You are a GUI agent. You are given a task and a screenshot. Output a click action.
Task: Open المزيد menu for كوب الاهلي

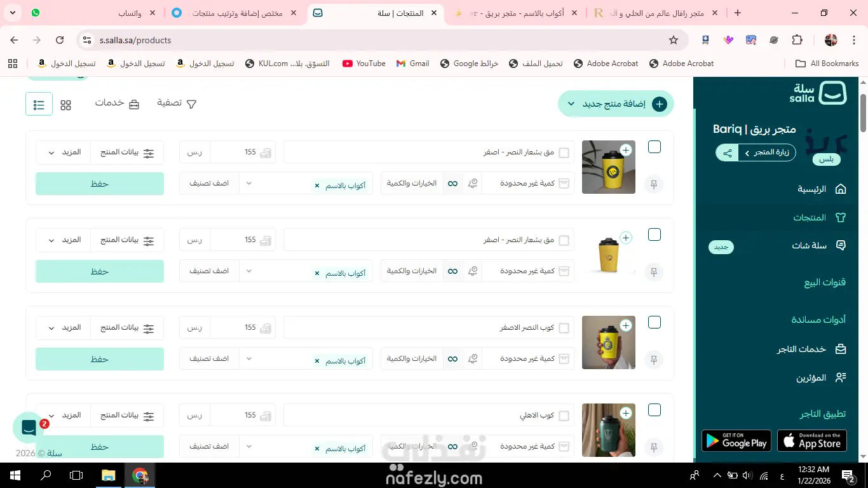64,416
